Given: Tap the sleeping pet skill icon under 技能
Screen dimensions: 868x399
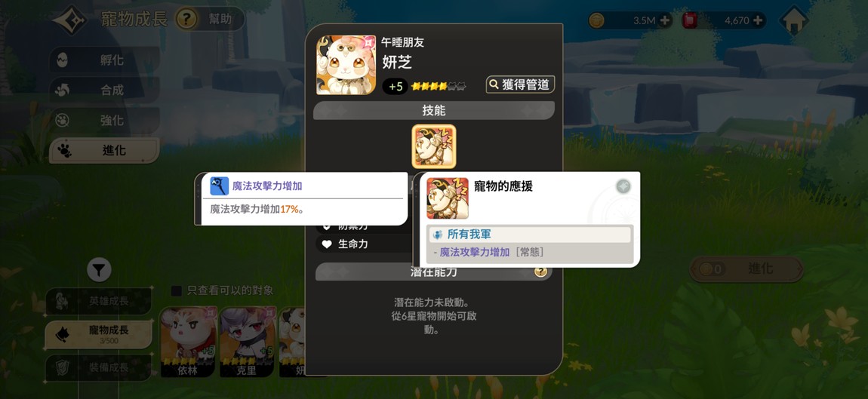Looking at the screenshot, I should (434, 146).
